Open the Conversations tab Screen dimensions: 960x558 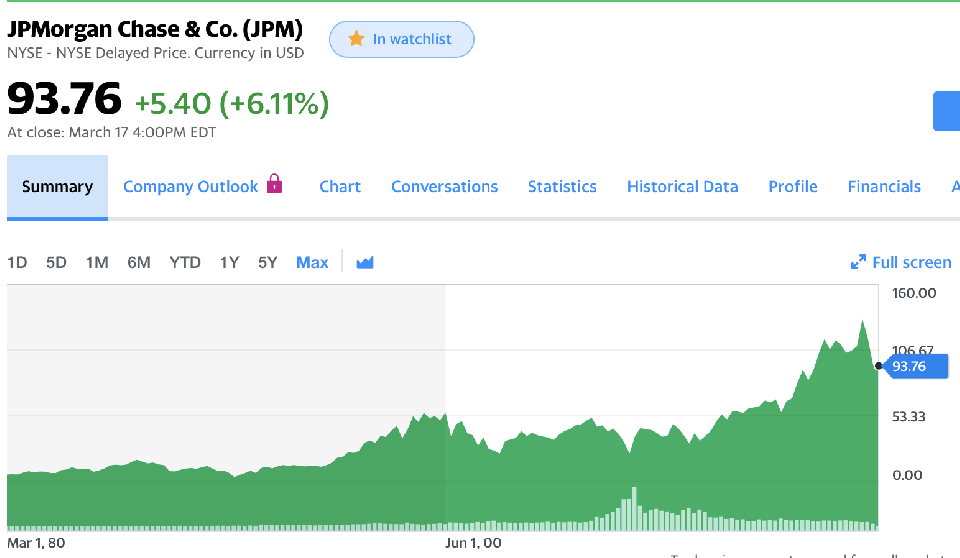[x=444, y=187]
